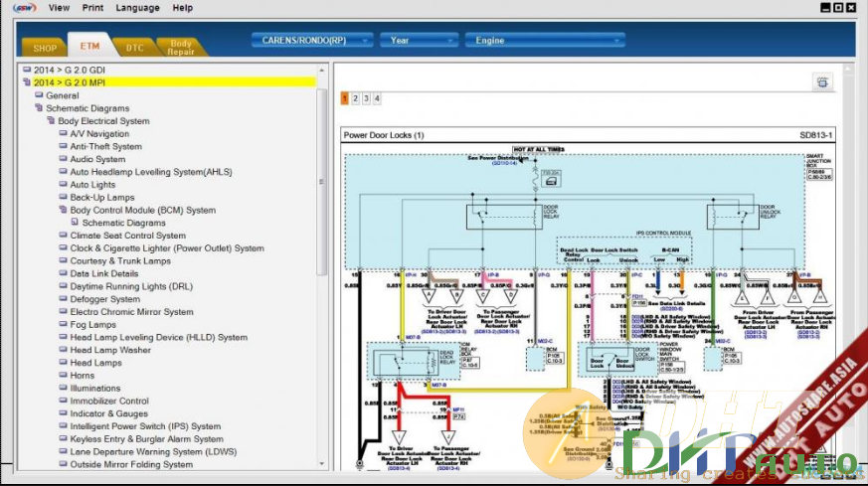Click the tree panel vertical scrollbar thumb
The image size is (868, 486).
[x=321, y=182]
